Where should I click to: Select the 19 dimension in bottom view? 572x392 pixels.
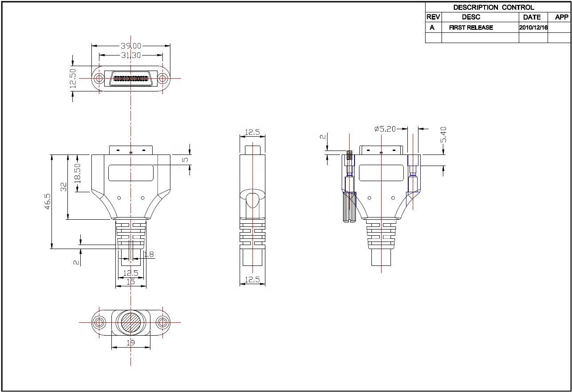click(x=130, y=343)
